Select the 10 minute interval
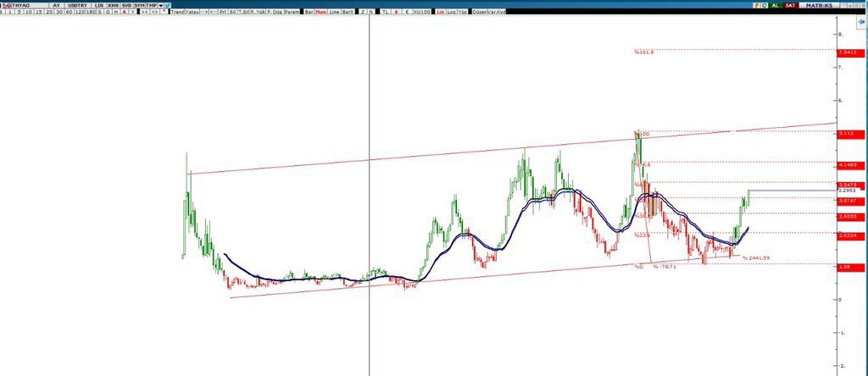The height and width of the screenshot is (376, 868). 29,12
